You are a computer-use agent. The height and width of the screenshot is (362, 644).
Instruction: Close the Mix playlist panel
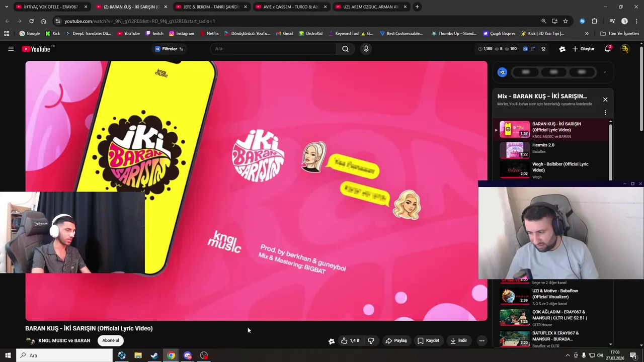(x=605, y=100)
